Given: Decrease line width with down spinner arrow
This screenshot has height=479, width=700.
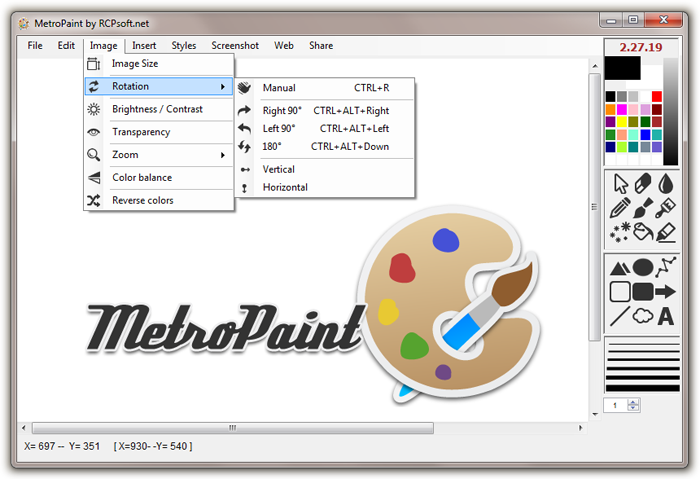Looking at the screenshot, I should [633, 408].
